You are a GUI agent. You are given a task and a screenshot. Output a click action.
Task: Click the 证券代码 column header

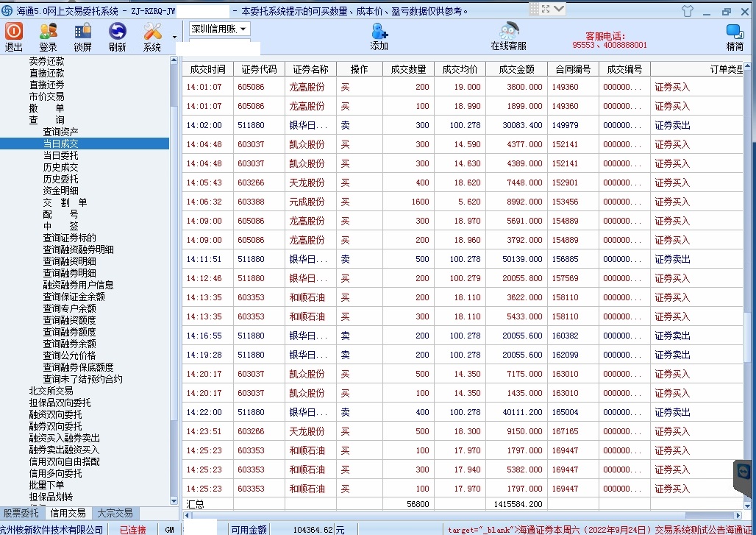coord(259,69)
